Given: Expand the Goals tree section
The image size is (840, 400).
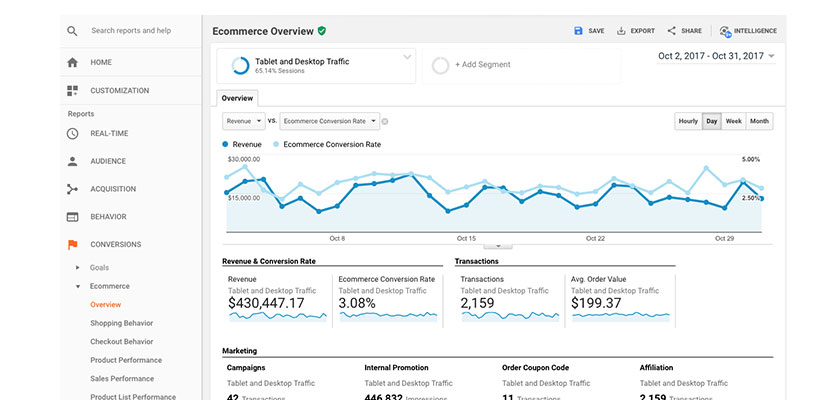Looking at the screenshot, I should click(x=78, y=268).
